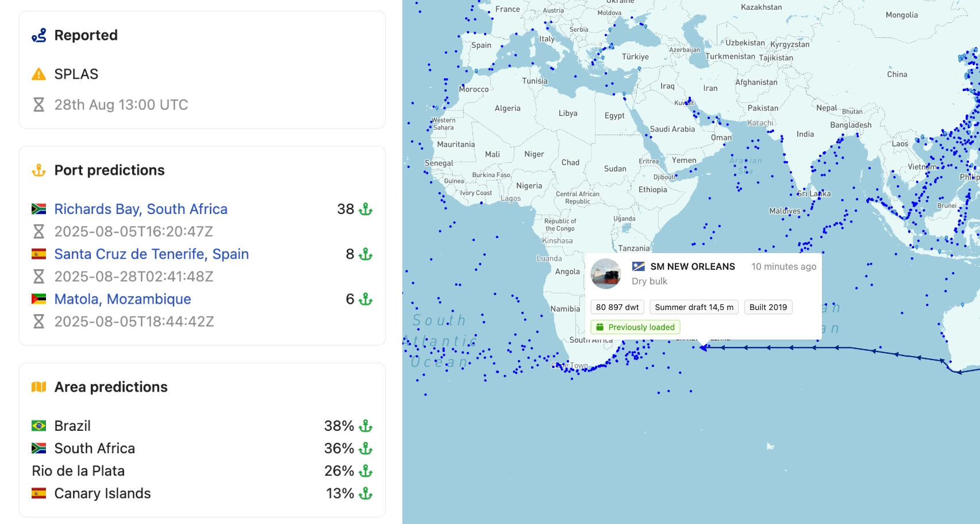Click the SM NEW ORLEANS ship thumbnail photo
Image resolution: width=980 pixels, height=524 pixels.
coord(606,274)
